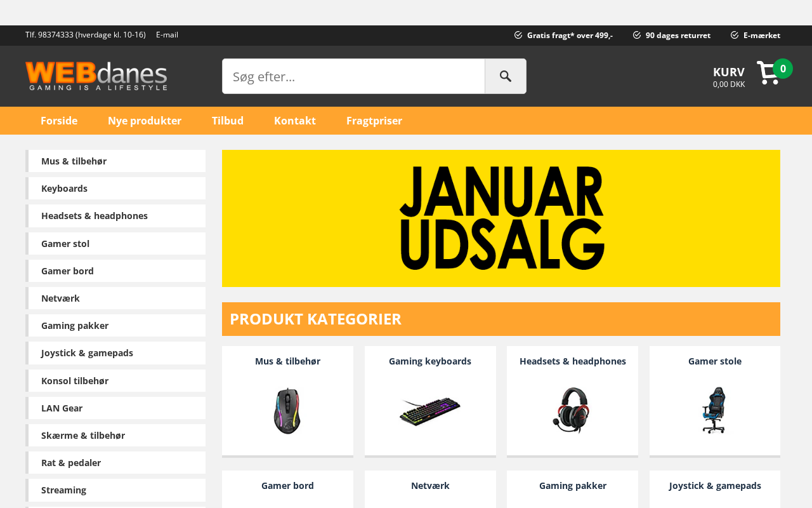The height and width of the screenshot is (508, 812).
Task: Go to Nye produkter in the navigation
Action: pyautogui.click(x=145, y=121)
